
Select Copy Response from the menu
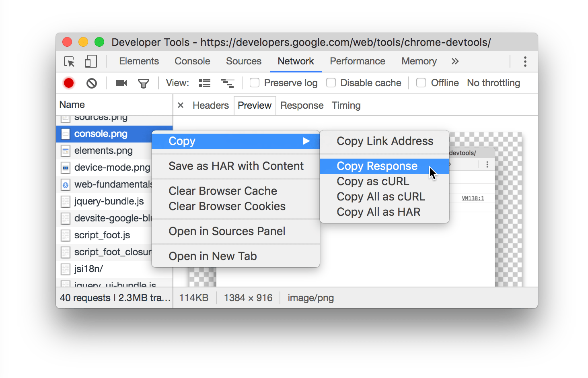377,166
